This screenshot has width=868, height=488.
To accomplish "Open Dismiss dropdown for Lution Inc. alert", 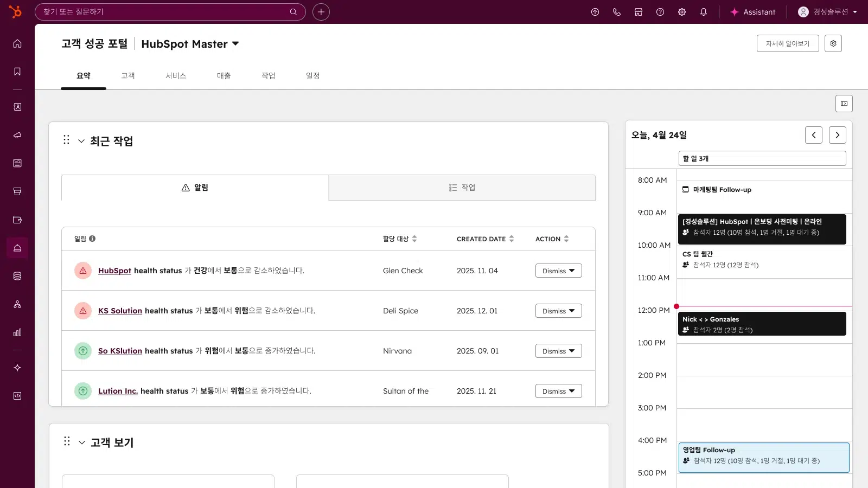I will pyautogui.click(x=559, y=391).
